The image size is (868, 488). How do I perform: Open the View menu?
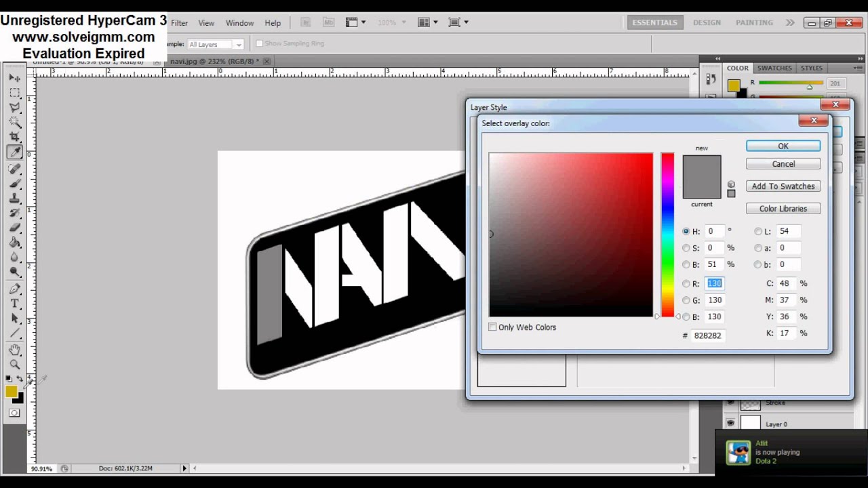206,23
